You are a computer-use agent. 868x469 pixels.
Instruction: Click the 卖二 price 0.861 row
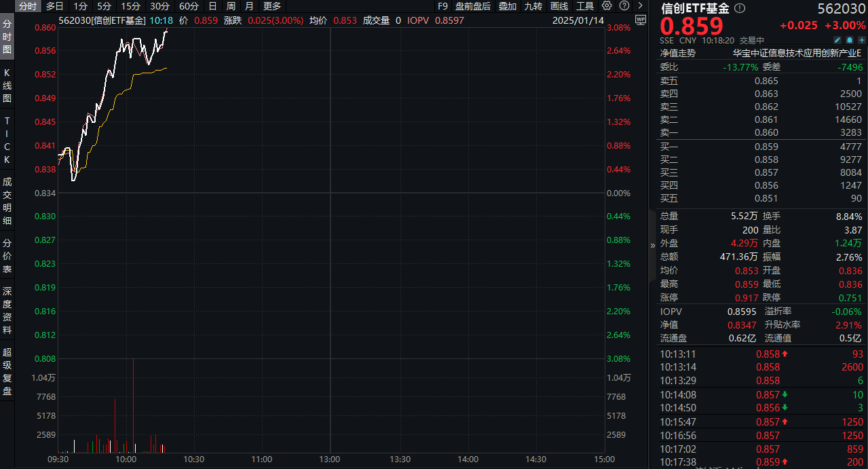[761, 119]
